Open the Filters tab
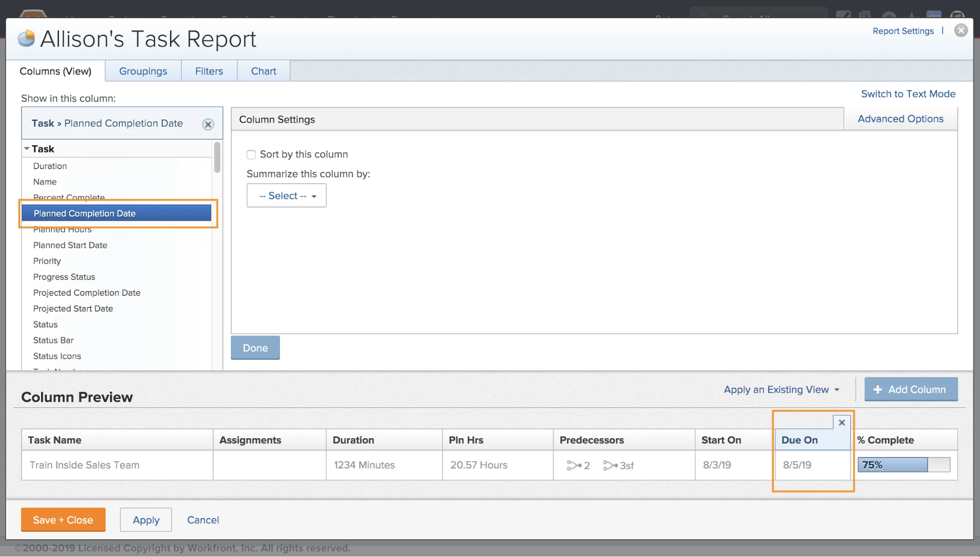Image resolution: width=980 pixels, height=557 pixels. coord(209,71)
